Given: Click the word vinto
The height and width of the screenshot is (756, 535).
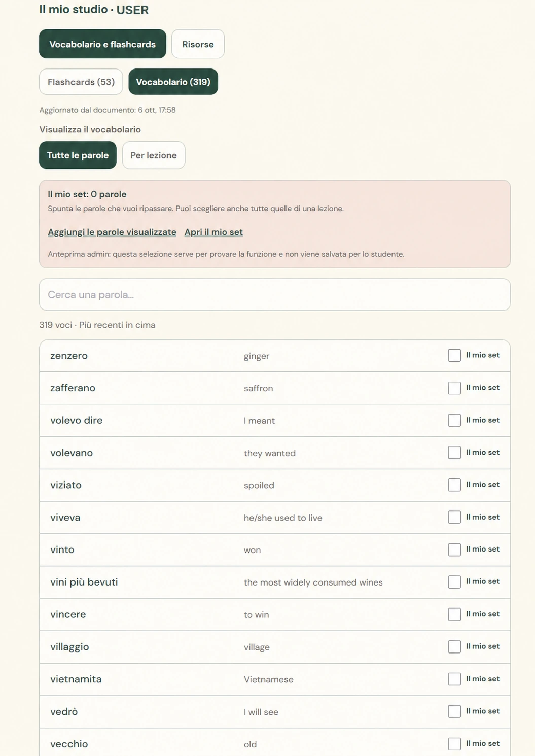Looking at the screenshot, I should tap(62, 549).
